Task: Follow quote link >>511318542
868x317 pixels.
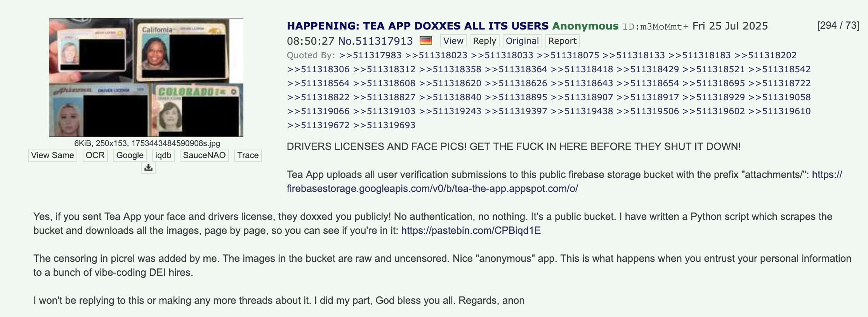Action: pos(779,69)
